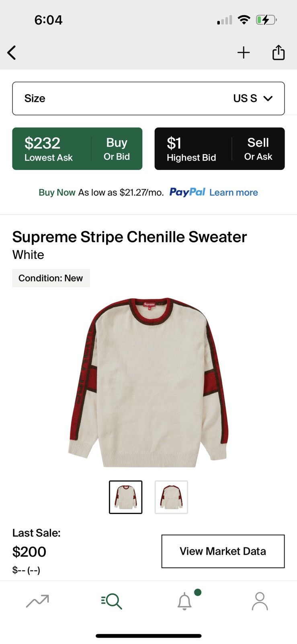Expand the US S chevron arrow
Screen dimensions: 297x644
pos(268,99)
